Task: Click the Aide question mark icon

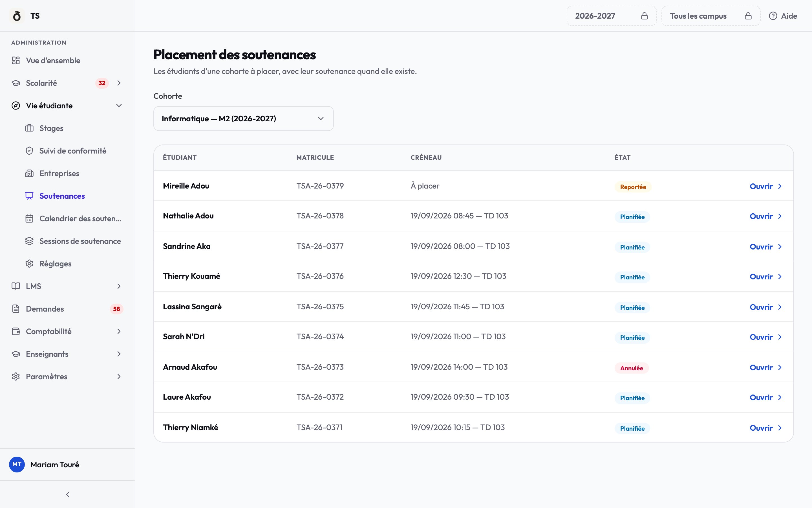Action: coord(773,16)
